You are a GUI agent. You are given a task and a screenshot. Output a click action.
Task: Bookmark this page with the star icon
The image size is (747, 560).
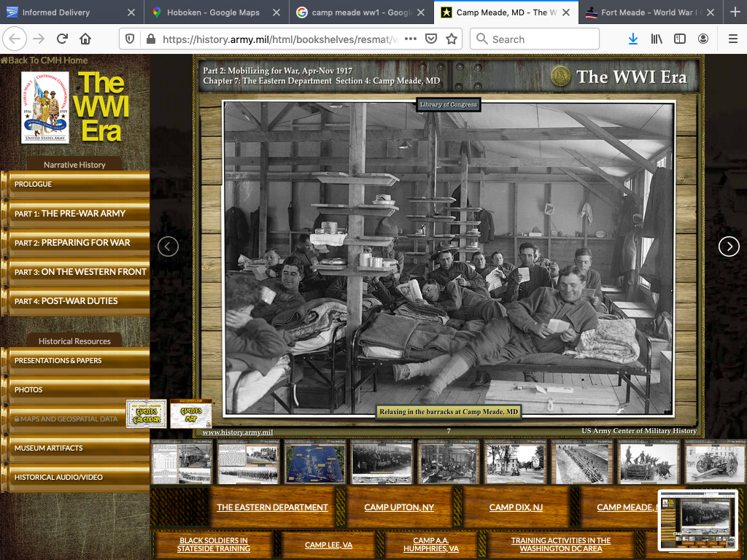pyautogui.click(x=452, y=39)
